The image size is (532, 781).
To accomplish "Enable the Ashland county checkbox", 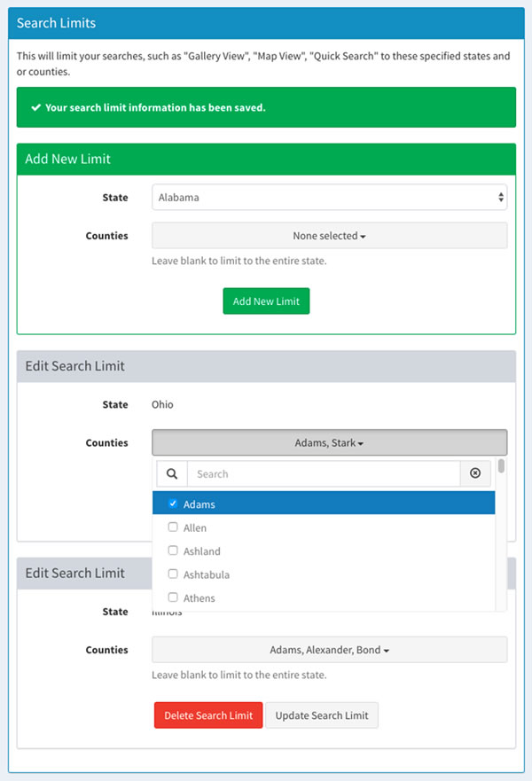I will click(173, 551).
